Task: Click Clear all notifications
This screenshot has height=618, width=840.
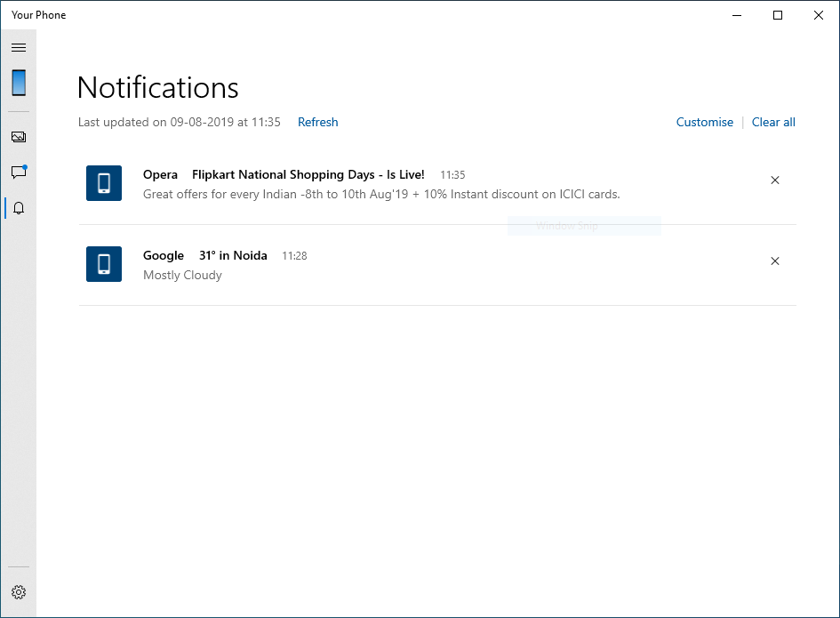Action: point(773,123)
